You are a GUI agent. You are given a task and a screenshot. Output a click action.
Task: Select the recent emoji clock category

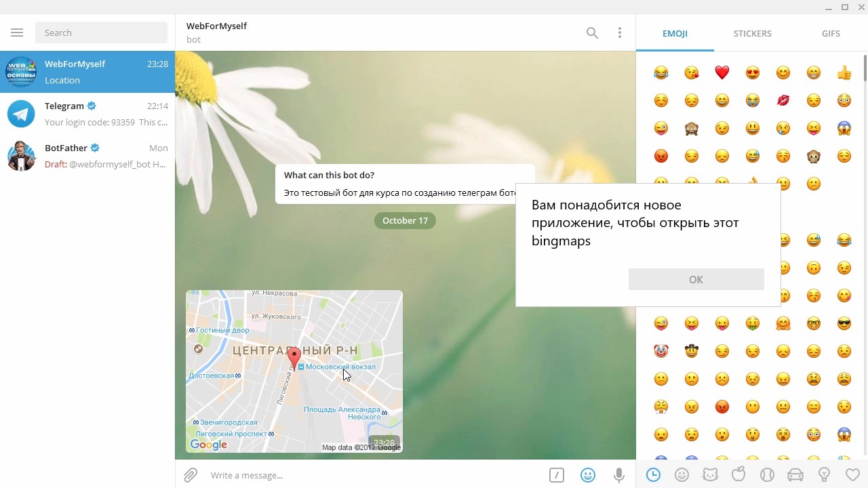tap(653, 475)
